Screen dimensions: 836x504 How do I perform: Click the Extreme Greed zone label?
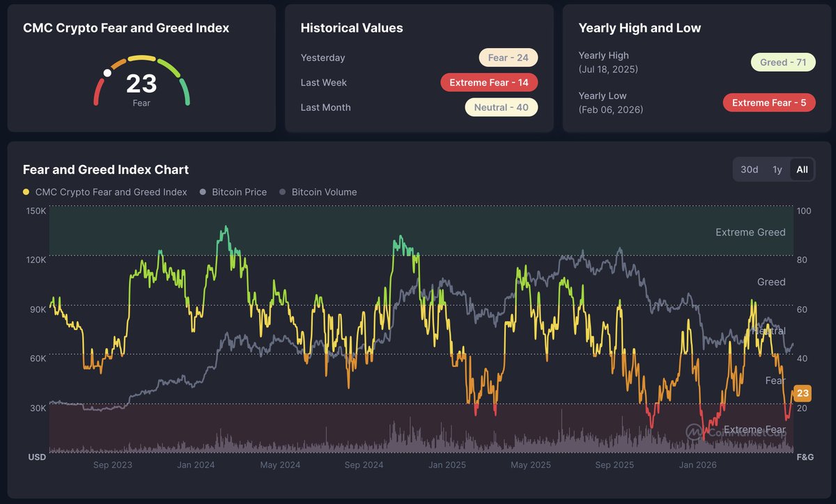pyautogui.click(x=750, y=233)
